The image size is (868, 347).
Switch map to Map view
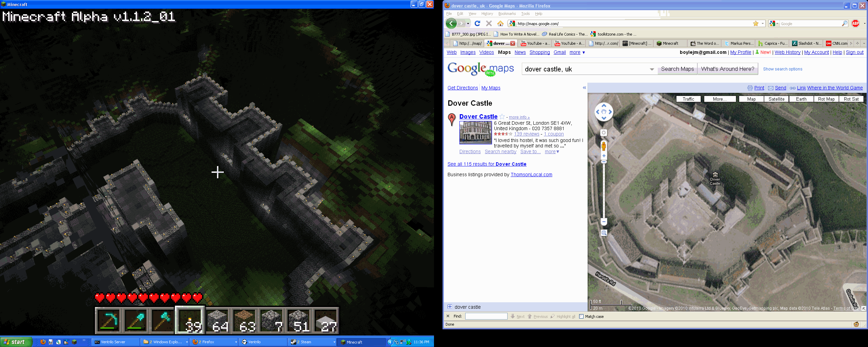click(x=751, y=99)
